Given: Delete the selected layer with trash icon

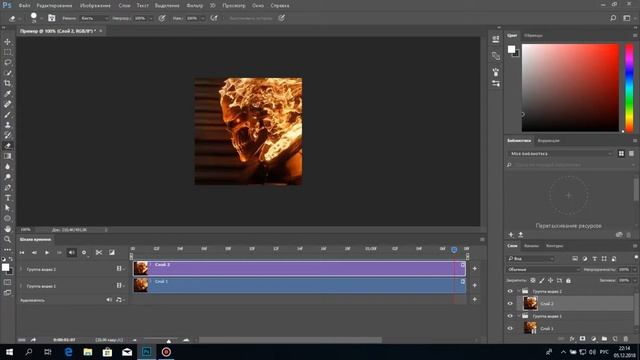Looking at the screenshot, I should [x=626, y=339].
